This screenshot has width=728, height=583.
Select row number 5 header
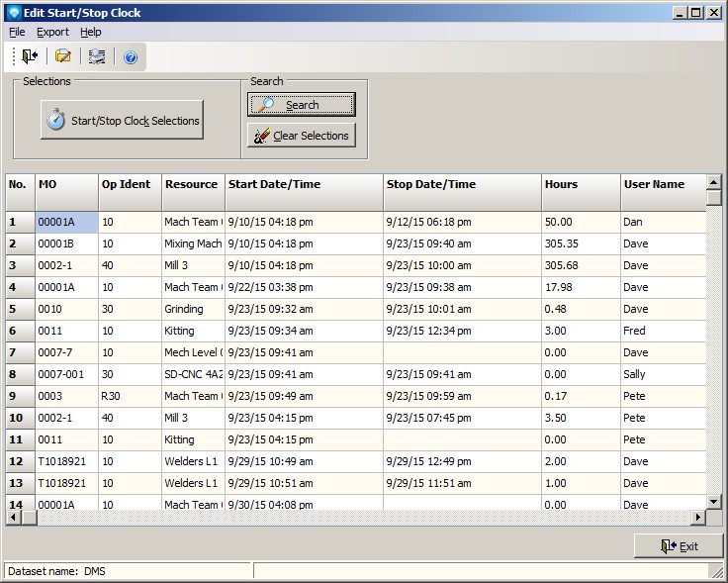tap(19, 309)
